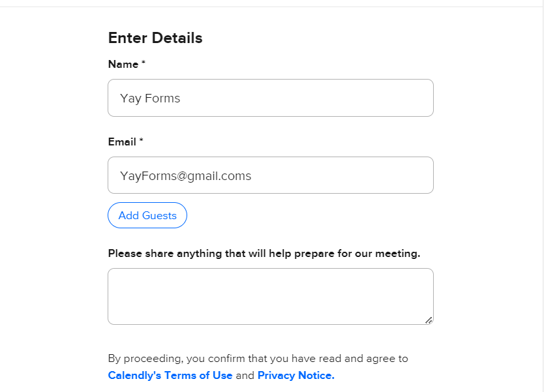Click the Name input field

(270, 98)
